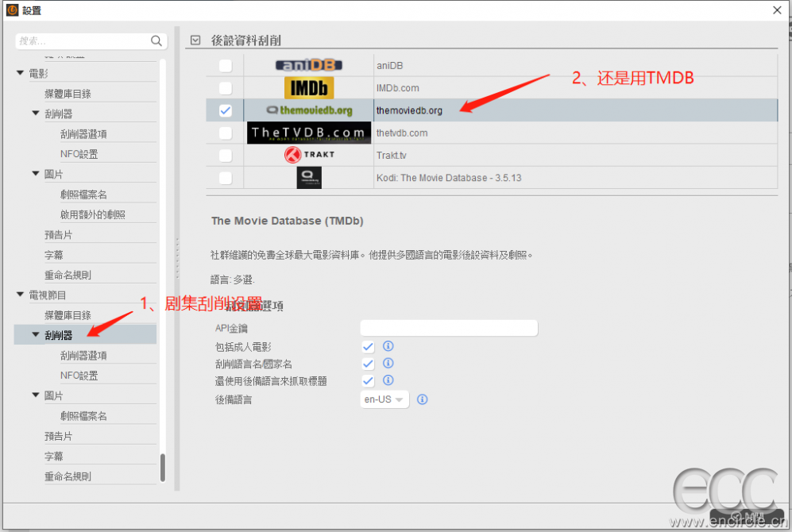Click the TheTVDB.com logo
Screen dimensions: 792x532
click(x=308, y=133)
